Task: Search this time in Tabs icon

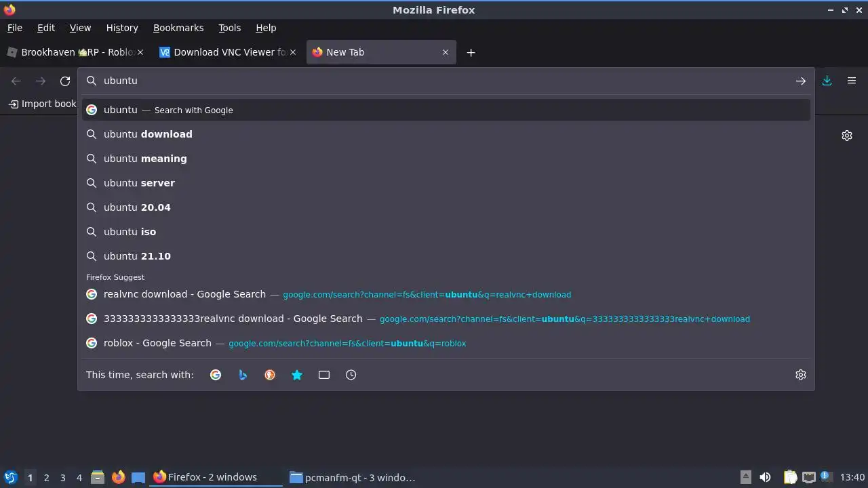Action: 324,375
